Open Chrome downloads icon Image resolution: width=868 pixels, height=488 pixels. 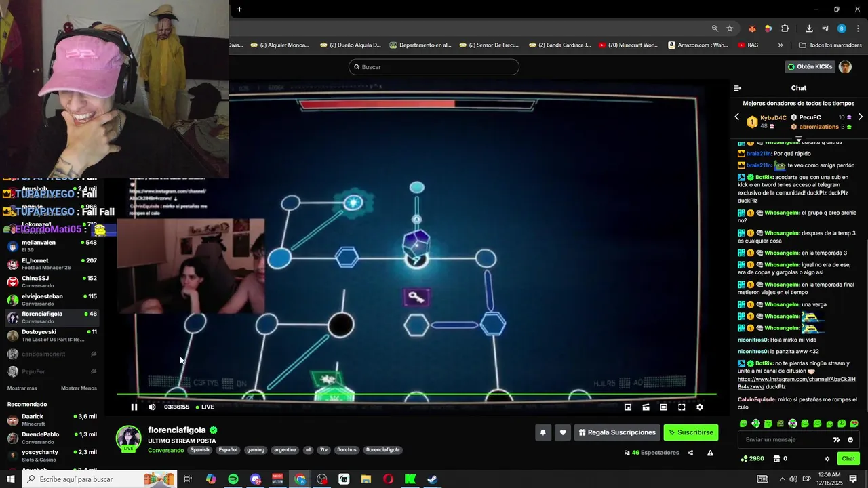(x=809, y=28)
